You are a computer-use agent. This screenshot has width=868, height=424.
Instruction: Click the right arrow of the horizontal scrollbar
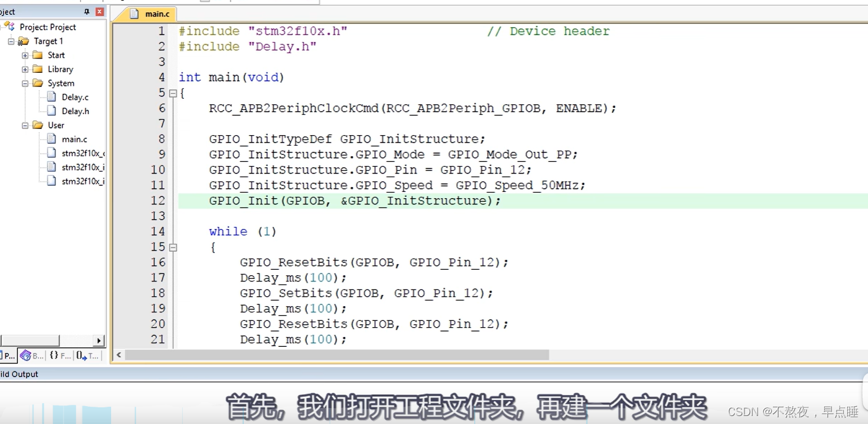[98, 340]
